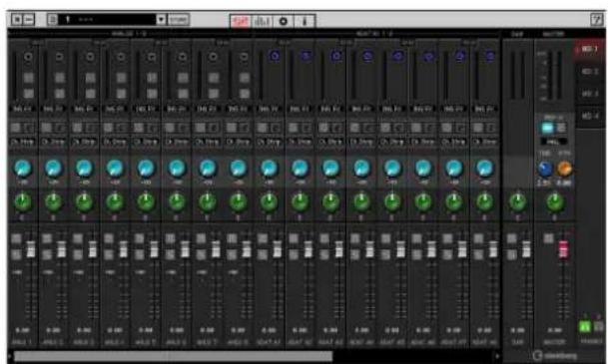Click the information icon in the toolbar
608x364 pixels.
pyautogui.click(x=304, y=21)
